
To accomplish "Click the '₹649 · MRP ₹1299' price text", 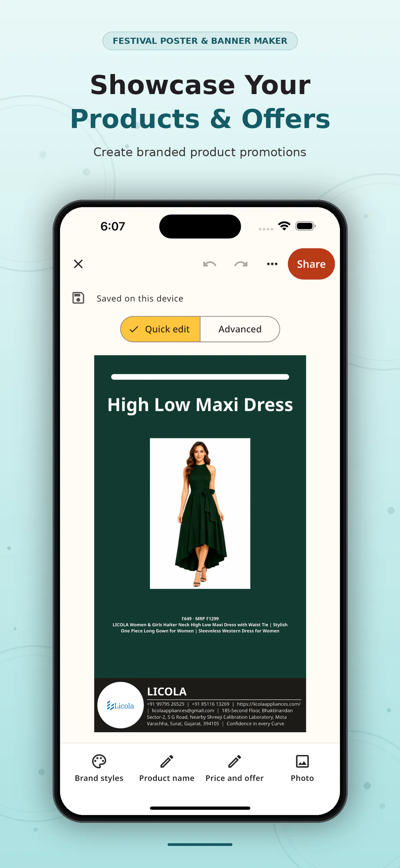I will pyautogui.click(x=200, y=619).
